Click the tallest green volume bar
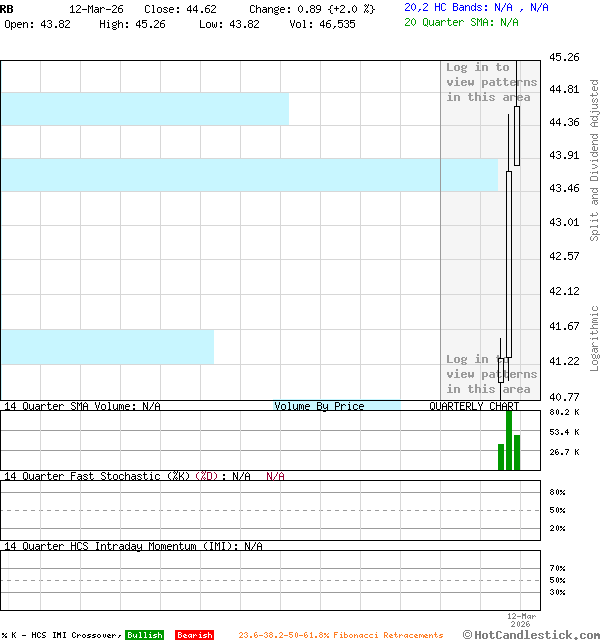Image resolution: width=600 pixels, height=640 pixels. 509,440
